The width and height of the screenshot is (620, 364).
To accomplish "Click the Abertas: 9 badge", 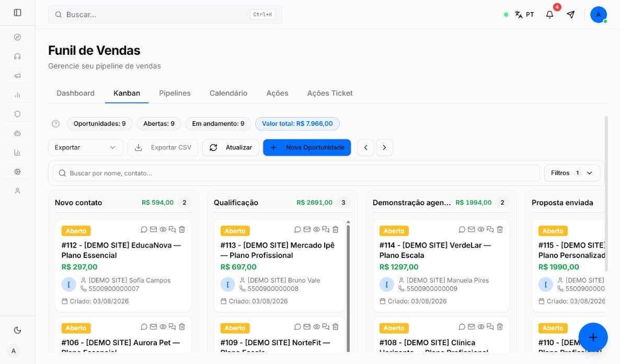I will [x=159, y=124].
